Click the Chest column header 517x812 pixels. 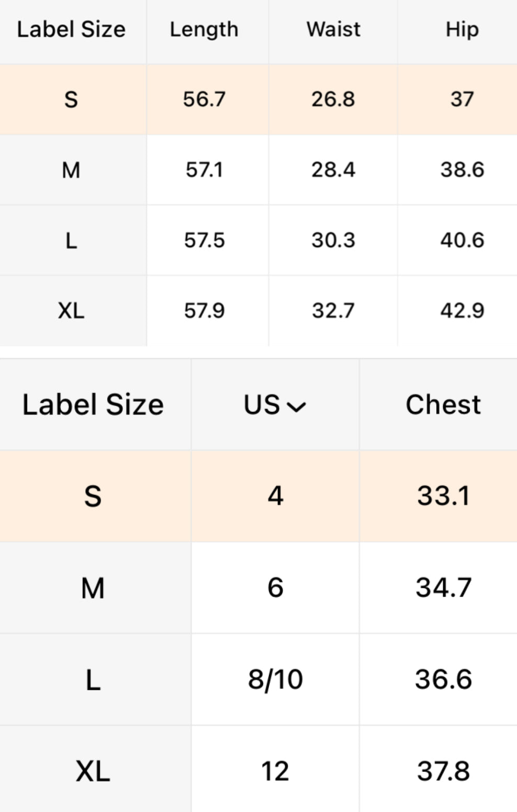point(443,405)
